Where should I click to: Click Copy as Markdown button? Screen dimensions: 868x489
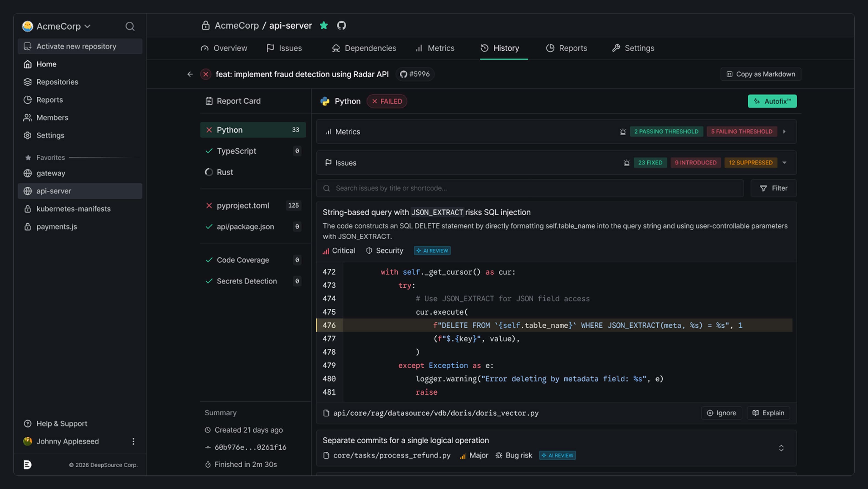click(761, 74)
